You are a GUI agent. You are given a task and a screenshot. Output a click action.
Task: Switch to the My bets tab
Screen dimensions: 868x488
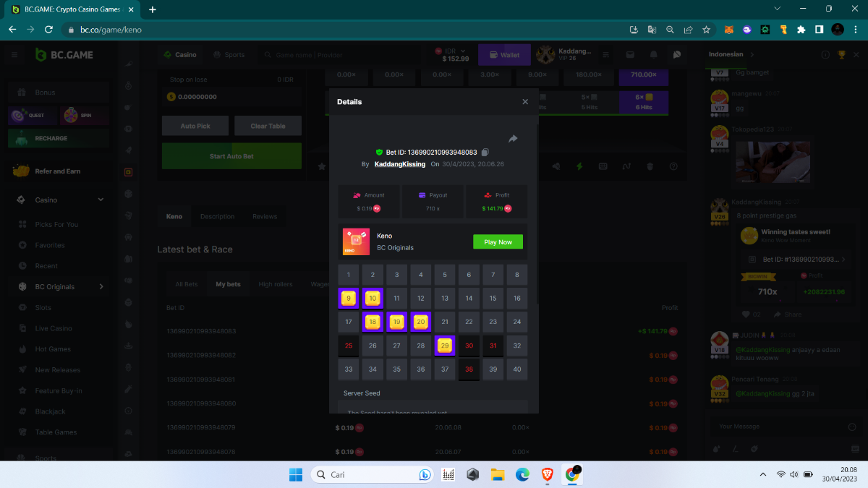point(228,284)
